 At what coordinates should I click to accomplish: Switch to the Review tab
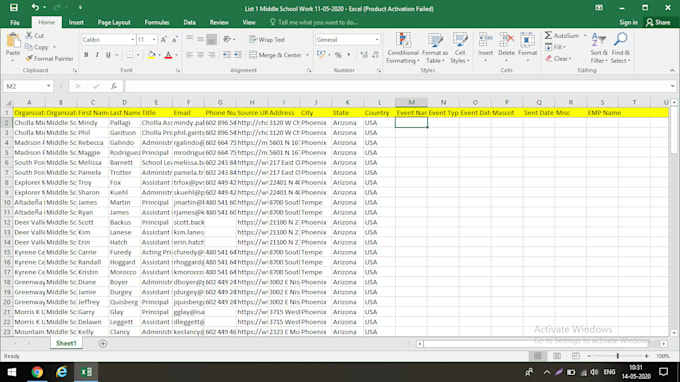(219, 23)
